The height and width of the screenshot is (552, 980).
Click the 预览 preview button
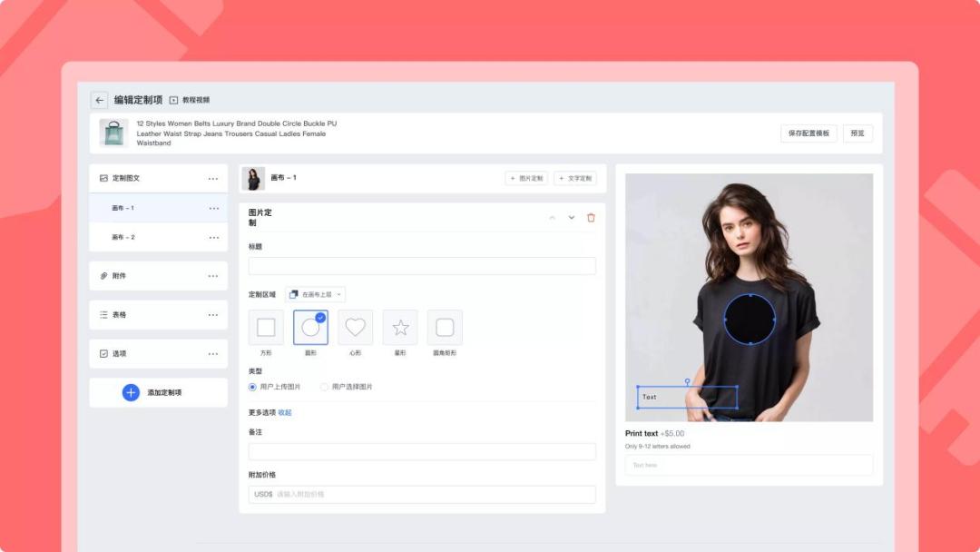[857, 133]
